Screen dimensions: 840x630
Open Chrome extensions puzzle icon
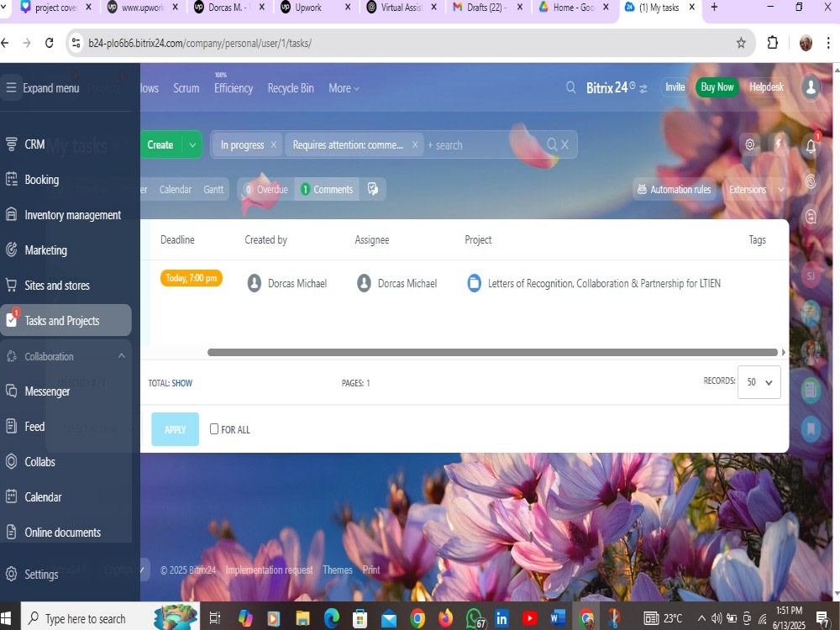point(773,43)
